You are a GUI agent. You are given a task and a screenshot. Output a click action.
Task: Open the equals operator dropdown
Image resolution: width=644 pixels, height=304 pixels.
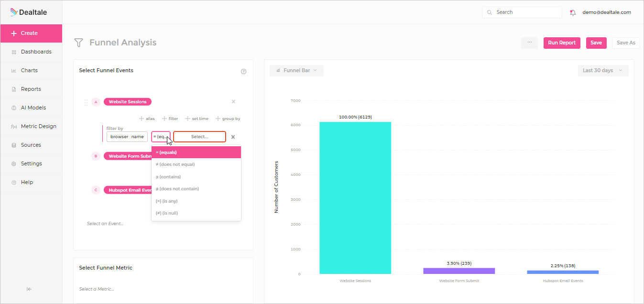coord(161,137)
